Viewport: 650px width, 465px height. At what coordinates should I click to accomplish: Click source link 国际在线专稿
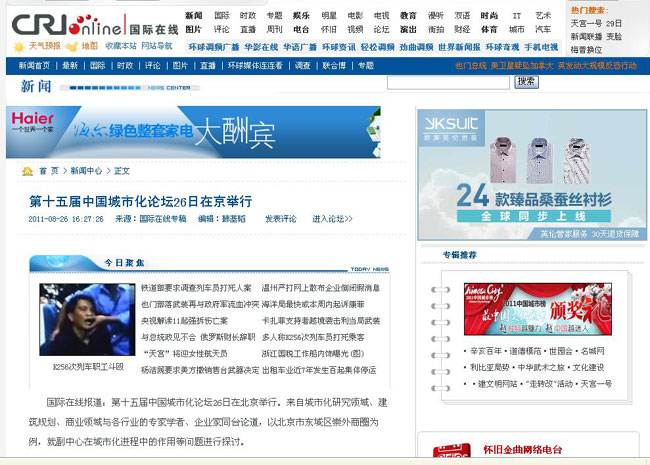(x=163, y=219)
